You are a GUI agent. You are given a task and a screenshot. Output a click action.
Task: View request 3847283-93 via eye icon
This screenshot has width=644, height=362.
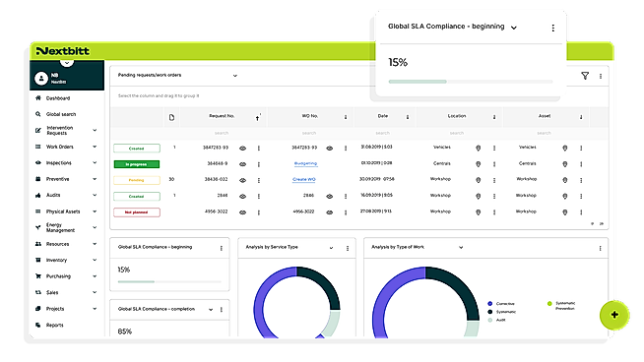point(243,149)
